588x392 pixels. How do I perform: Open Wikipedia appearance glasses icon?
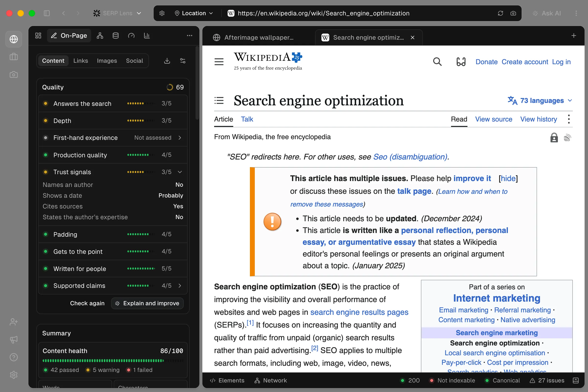pyautogui.click(x=461, y=62)
